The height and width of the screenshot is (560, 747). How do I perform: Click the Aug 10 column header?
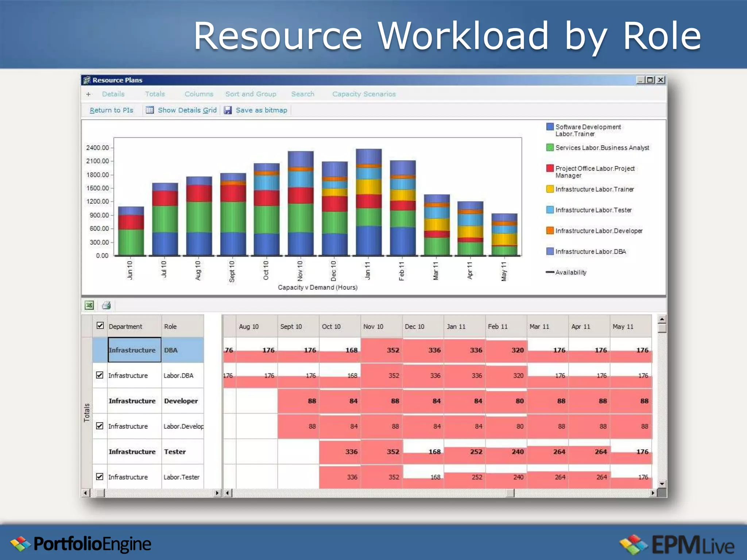[256, 326]
